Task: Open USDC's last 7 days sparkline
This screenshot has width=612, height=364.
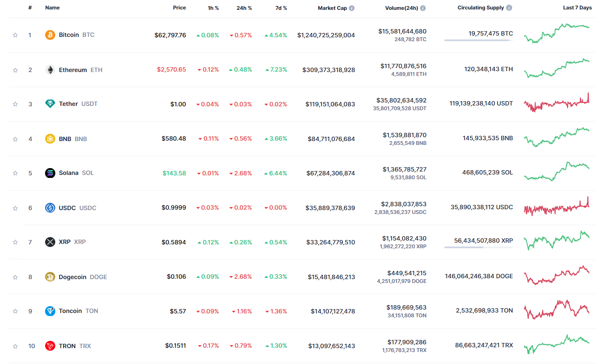Action: tap(557, 206)
